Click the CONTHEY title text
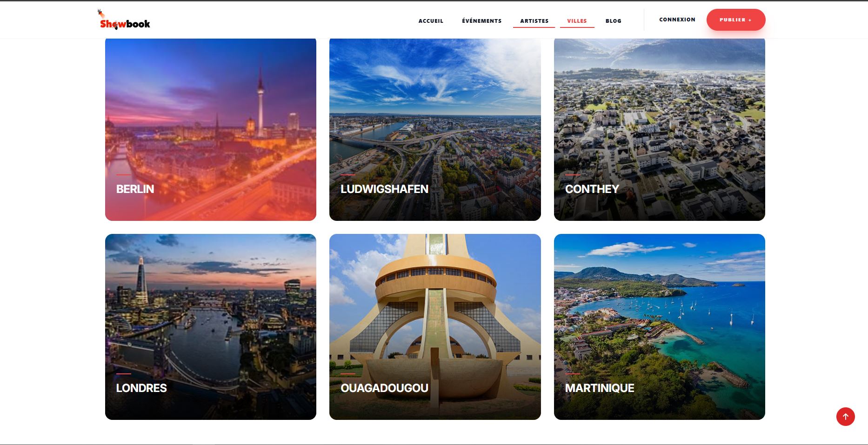 pyautogui.click(x=592, y=189)
